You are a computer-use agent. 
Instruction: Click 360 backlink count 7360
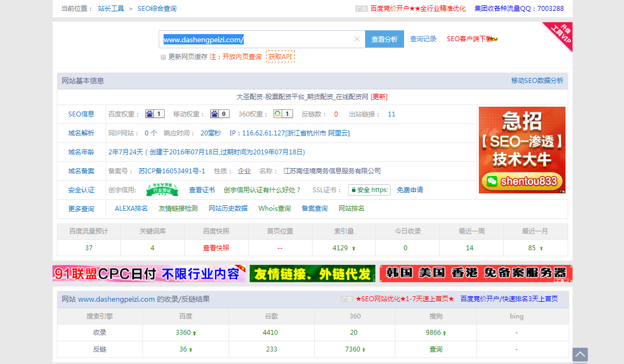point(353,349)
